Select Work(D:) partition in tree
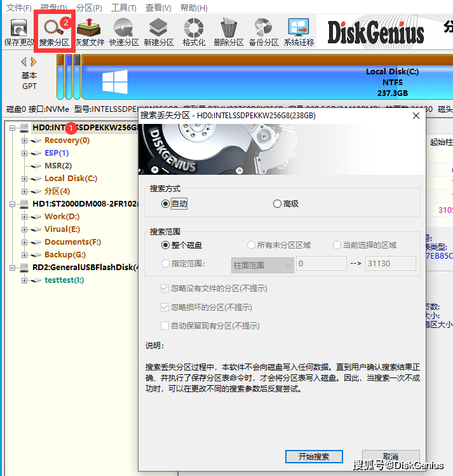The image size is (453, 476). [62, 217]
